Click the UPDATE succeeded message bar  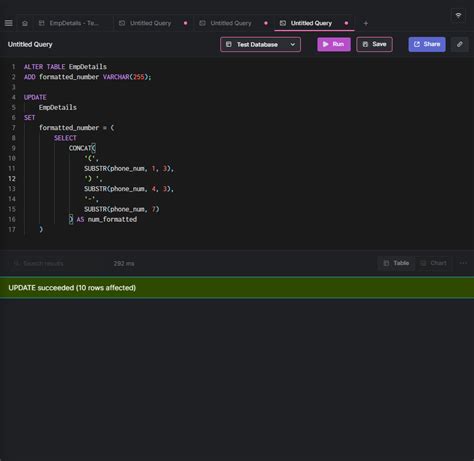coord(237,288)
